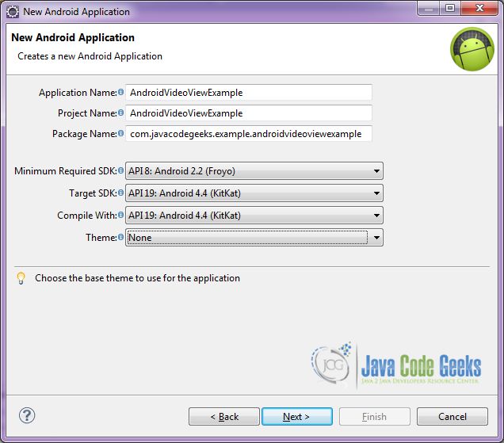Click the Eclipse gear icon in title bar

[13, 12]
